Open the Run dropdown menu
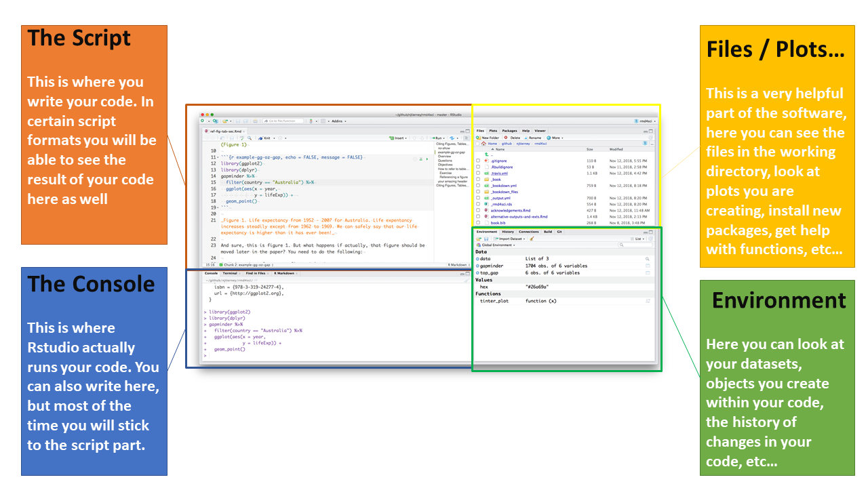868x488 pixels. point(438,138)
